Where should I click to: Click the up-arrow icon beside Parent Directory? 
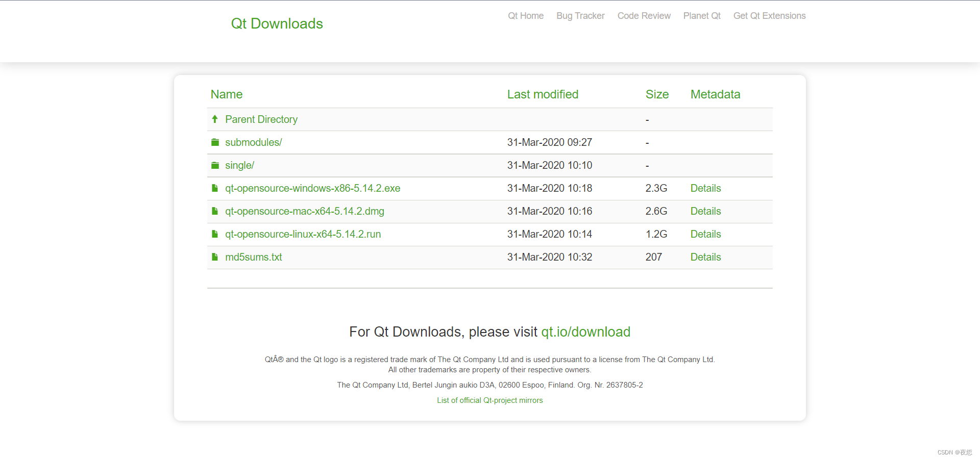coord(215,119)
